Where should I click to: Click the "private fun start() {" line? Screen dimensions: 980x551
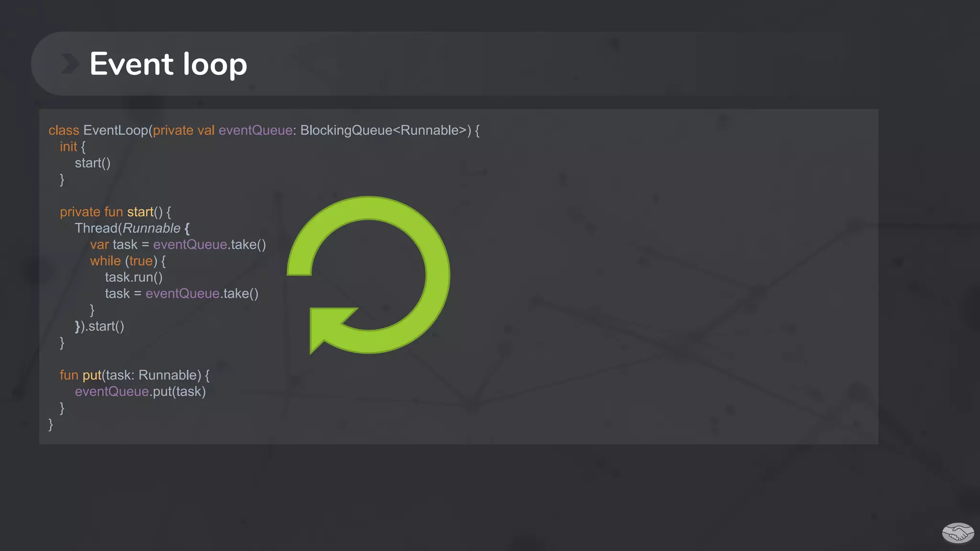[x=115, y=212]
